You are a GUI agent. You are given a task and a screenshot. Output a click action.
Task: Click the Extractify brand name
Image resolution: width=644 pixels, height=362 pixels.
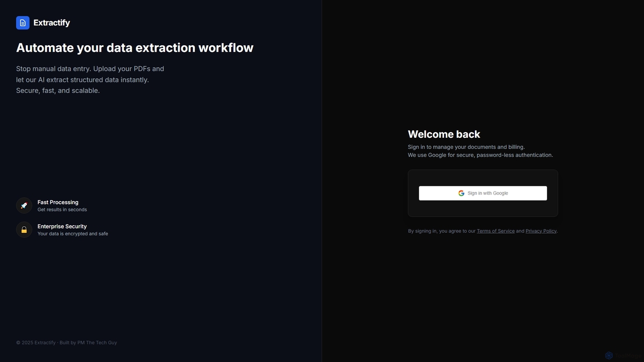[x=52, y=23]
